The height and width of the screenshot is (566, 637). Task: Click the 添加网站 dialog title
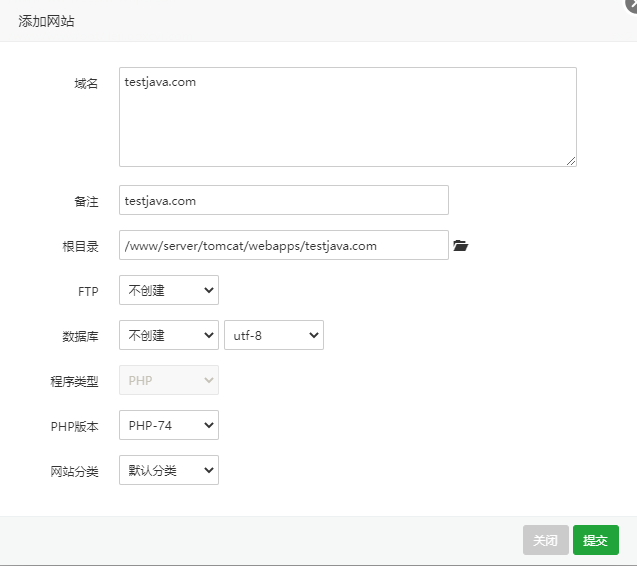[x=46, y=21]
